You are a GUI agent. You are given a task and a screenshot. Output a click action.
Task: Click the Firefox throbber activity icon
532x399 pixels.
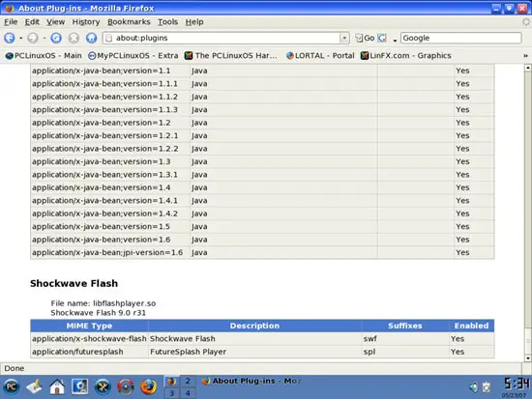click(526, 22)
